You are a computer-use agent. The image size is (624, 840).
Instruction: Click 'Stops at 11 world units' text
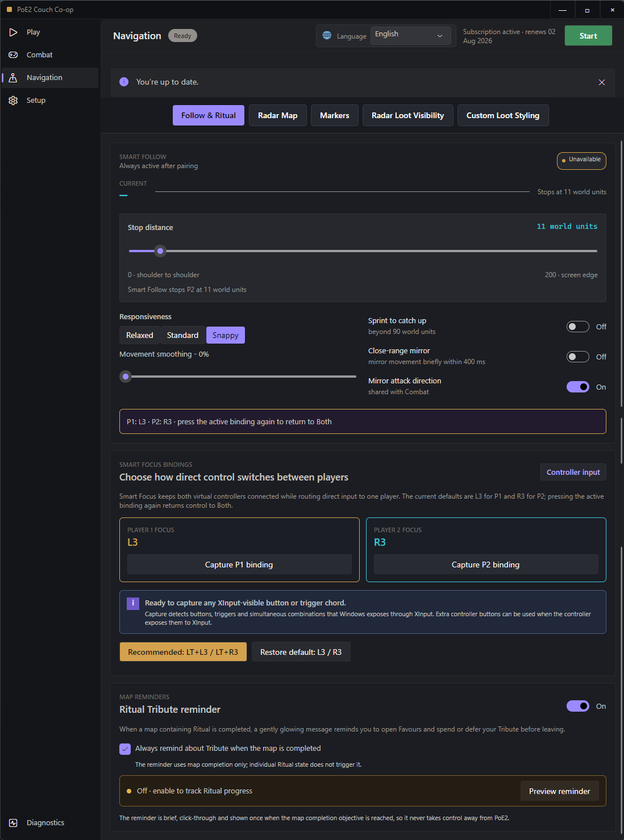click(572, 192)
